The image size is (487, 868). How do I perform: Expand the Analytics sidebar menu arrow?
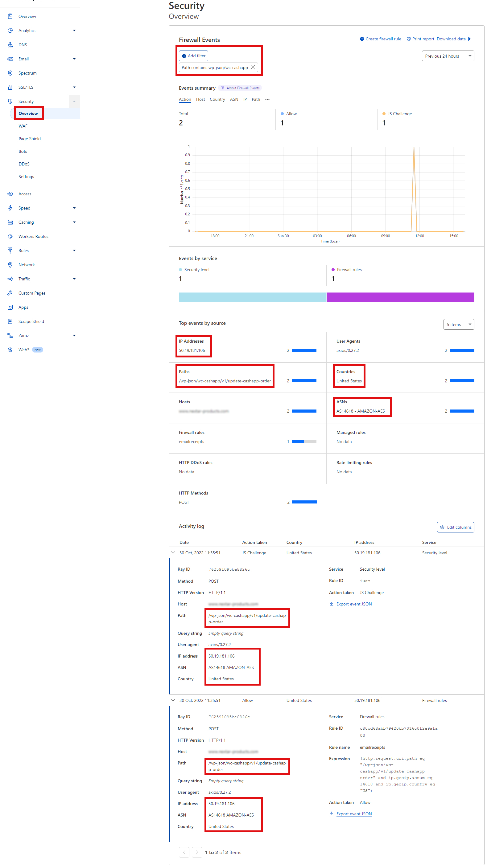tap(74, 30)
